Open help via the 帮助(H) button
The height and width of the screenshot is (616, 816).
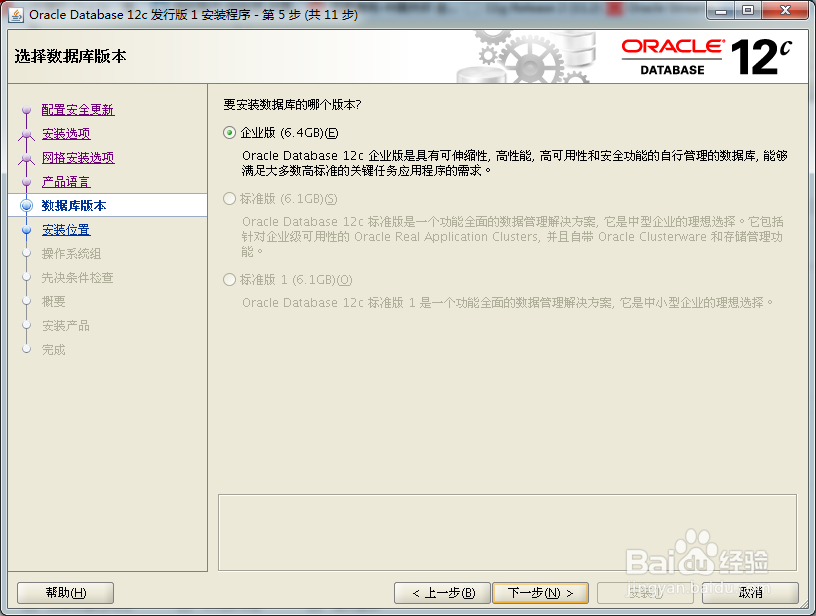pyautogui.click(x=64, y=592)
